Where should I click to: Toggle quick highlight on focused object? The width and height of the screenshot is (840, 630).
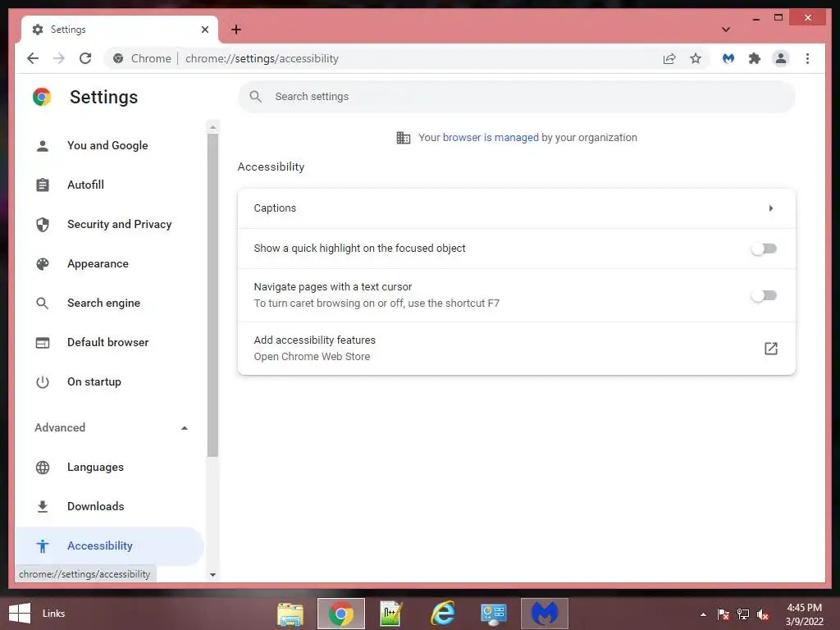coord(764,249)
